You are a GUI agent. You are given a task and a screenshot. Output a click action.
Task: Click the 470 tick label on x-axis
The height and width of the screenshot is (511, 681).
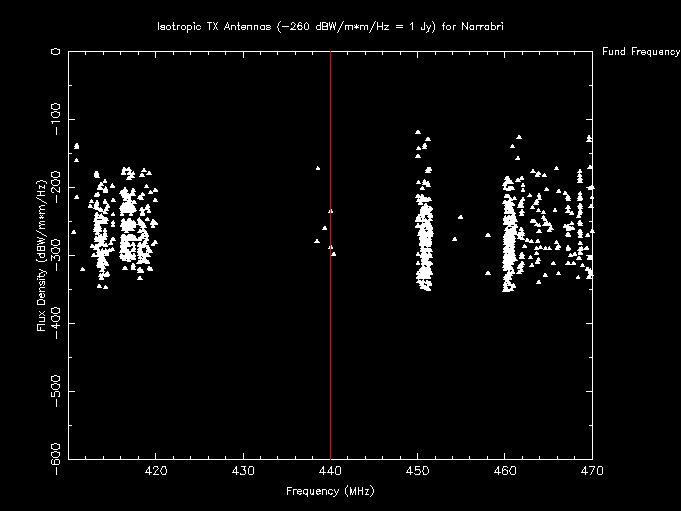592,471
